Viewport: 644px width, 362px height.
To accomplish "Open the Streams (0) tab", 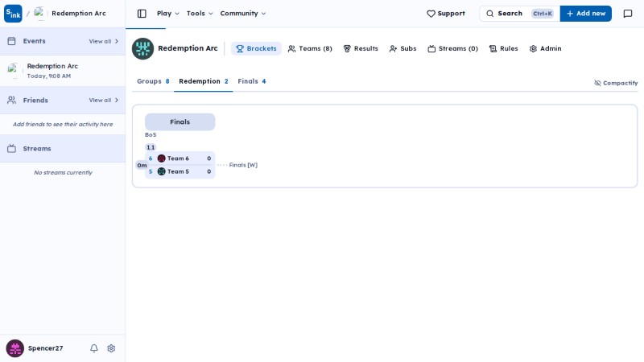I will point(453,48).
